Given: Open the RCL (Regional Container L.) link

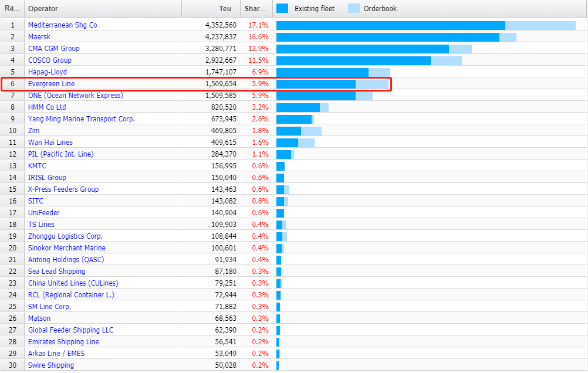Looking at the screenshot, I should (x=71, y=294).
